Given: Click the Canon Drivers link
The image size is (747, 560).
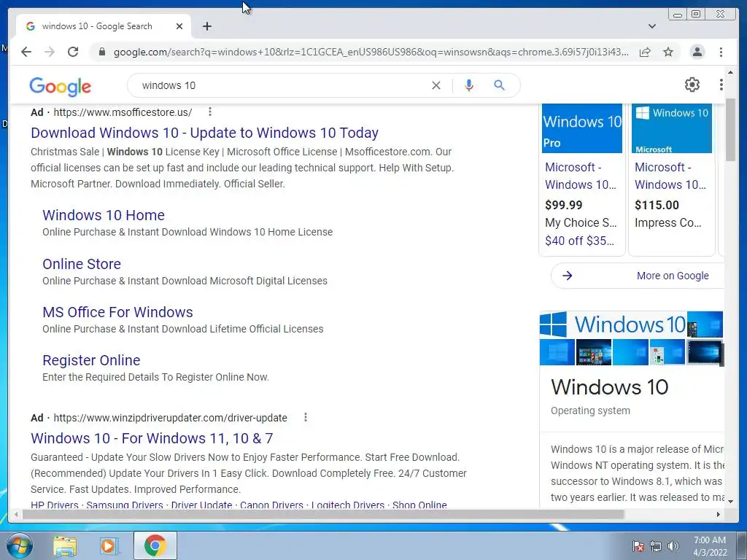Looking at the screenshot, I should point(271,505).
